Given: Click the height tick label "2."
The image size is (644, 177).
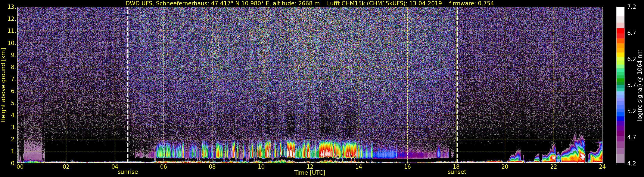Looking at the screenshot, I should [x=13, y=139].
